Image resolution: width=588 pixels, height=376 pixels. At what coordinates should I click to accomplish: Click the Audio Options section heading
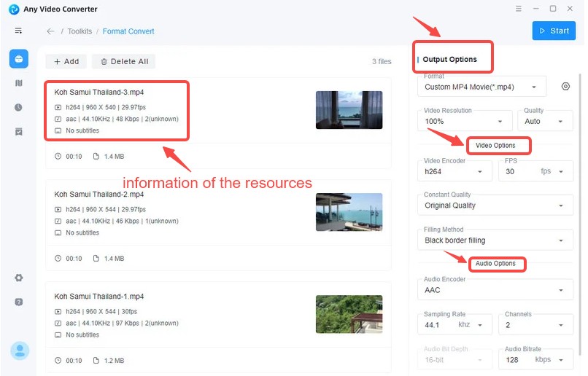pos(495,263)
